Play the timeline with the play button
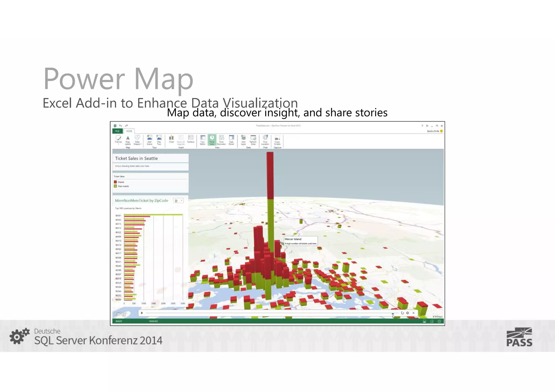555x392 pixels. (x=142, y=313)
